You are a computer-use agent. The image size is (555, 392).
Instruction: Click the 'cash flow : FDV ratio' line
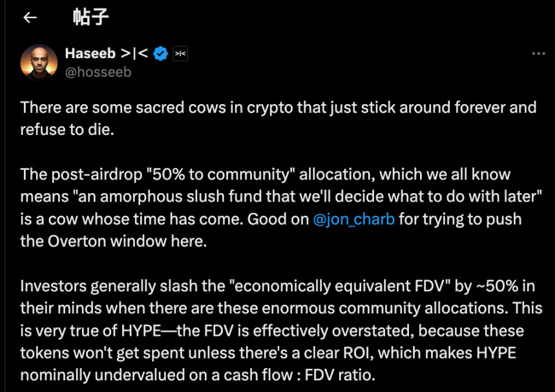click(197, 375)
